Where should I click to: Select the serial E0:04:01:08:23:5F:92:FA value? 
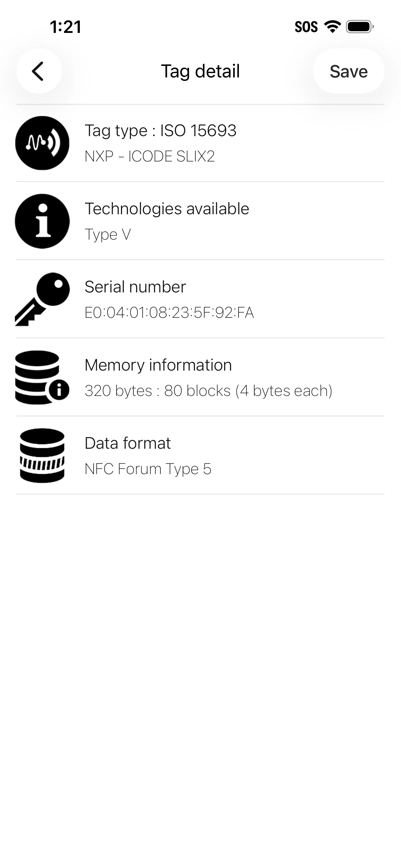click(169, 313)
